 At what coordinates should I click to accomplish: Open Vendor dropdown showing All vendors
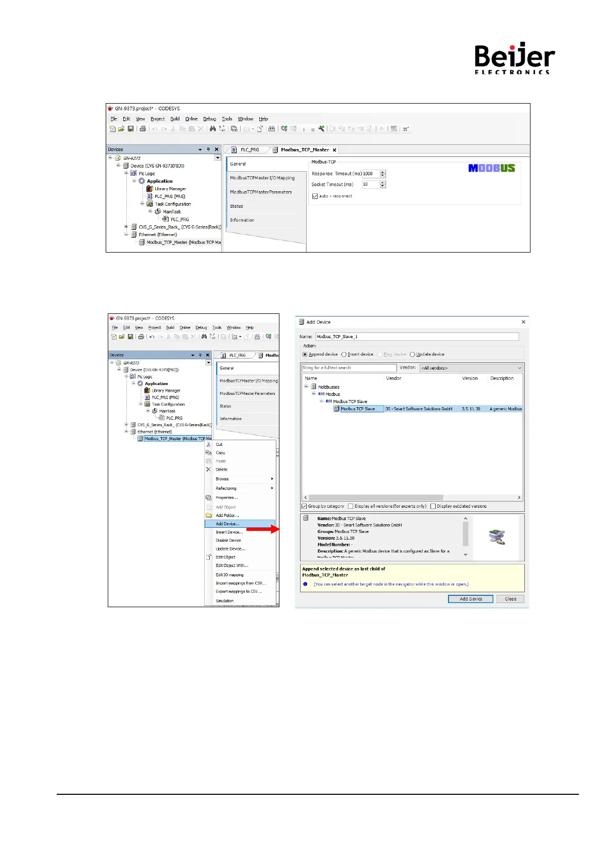tap(471, 368)
